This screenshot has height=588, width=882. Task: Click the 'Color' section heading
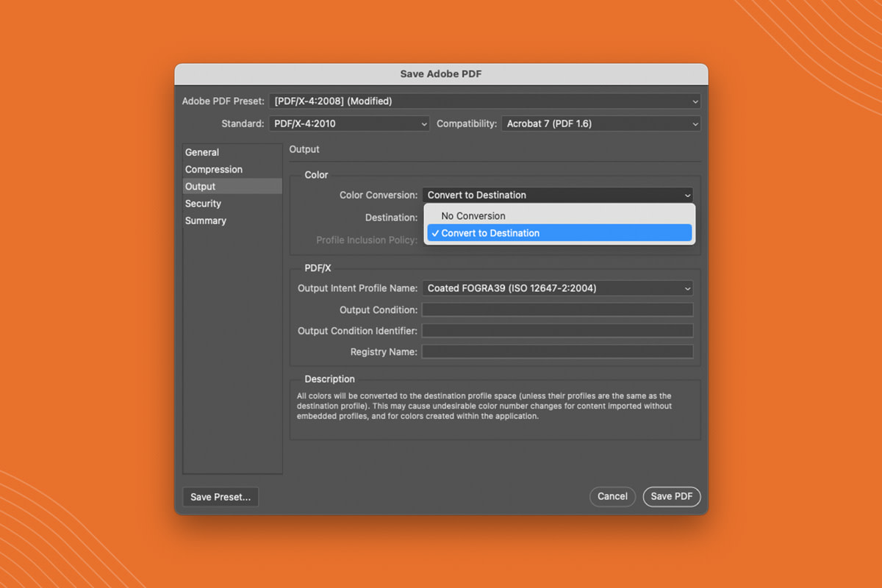tap(317, 175)
